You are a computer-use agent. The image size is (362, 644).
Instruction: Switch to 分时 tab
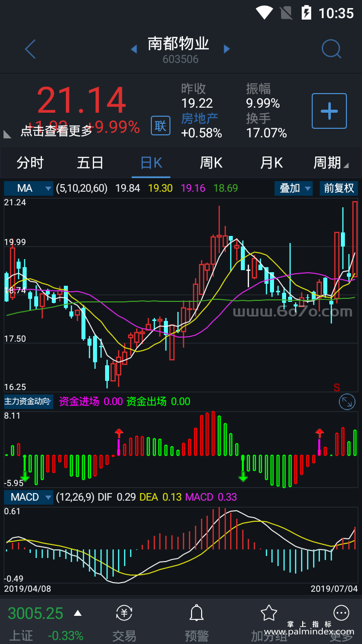tap(30, 163)
